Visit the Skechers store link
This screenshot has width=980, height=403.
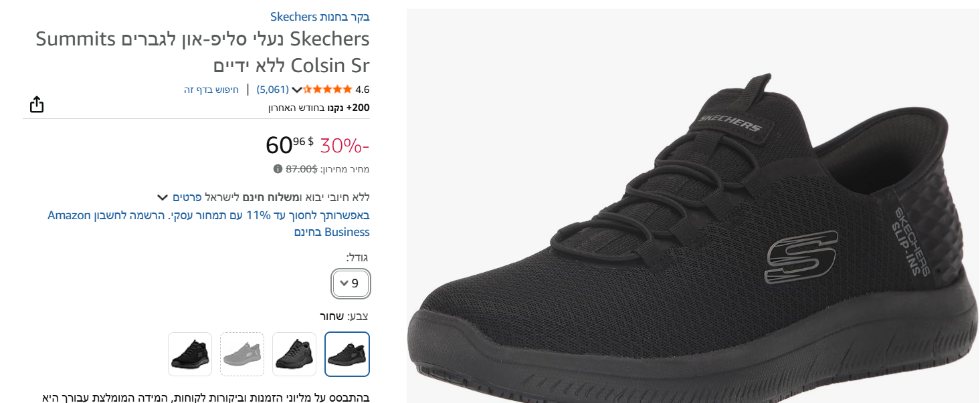(320, 17)
